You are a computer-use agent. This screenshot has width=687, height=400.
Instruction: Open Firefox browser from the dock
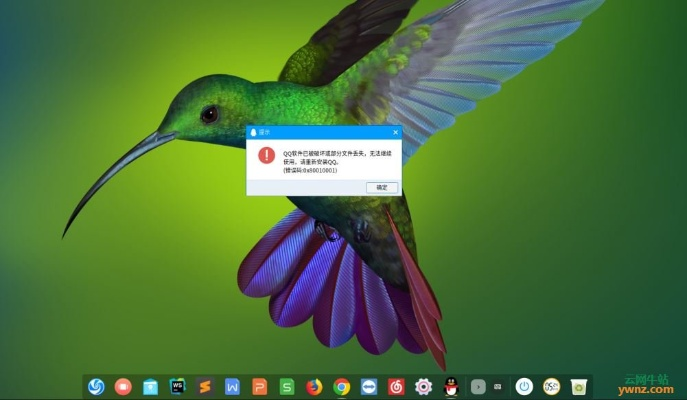[x=314, y=386]
